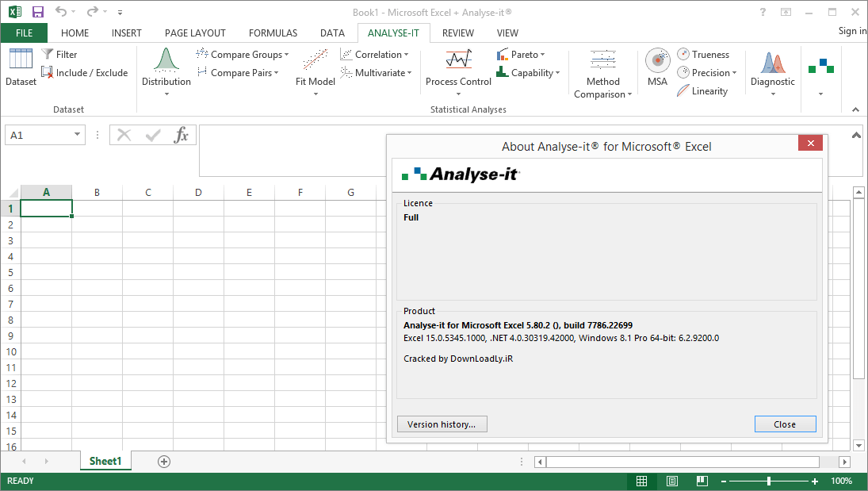Click the Trueness analysis option
Image resolution: width=868 pixels, height=491 pixels.
[x=705, y=54]
